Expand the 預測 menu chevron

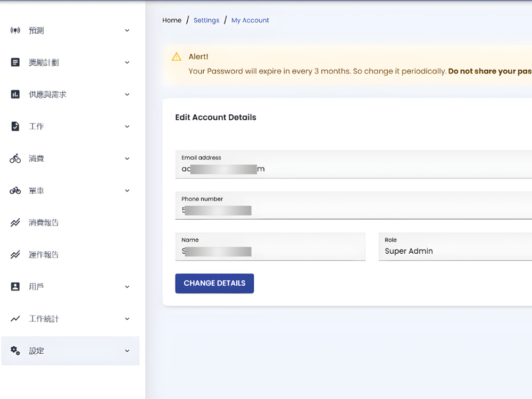click(127, 30)
